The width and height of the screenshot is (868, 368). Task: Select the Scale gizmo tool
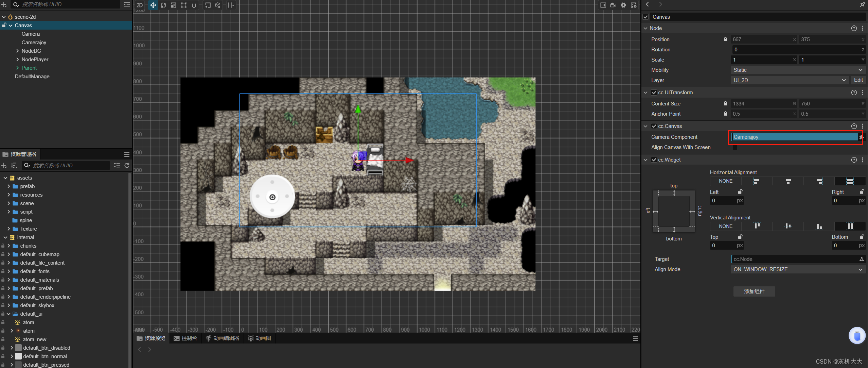coord(174,5)
